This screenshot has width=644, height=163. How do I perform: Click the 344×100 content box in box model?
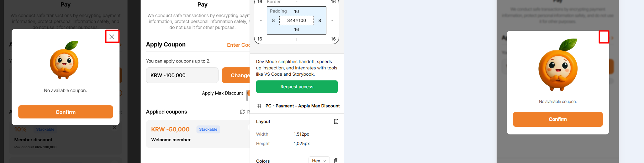pyautogui.click(x=296, y=20)
